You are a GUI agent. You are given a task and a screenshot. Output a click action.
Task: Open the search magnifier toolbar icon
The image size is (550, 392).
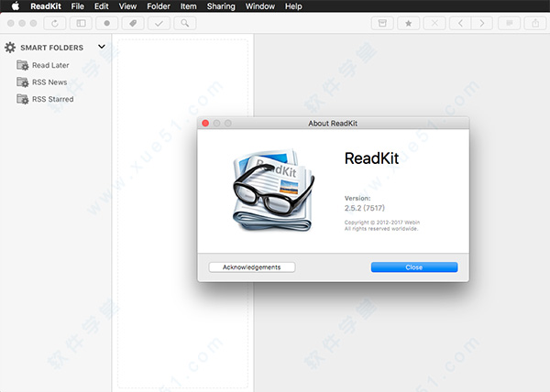(x=185, y=24)
